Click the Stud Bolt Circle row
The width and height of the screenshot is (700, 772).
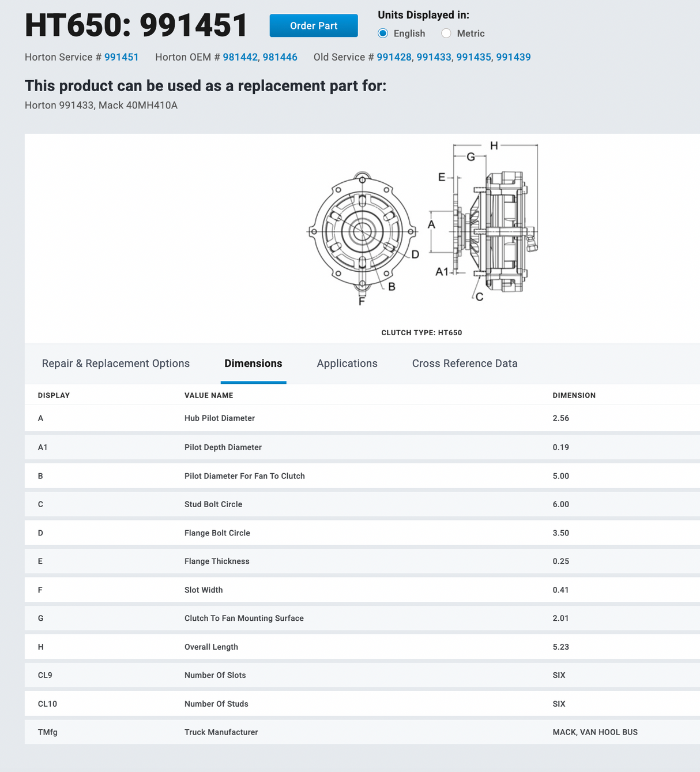point(362,504)
